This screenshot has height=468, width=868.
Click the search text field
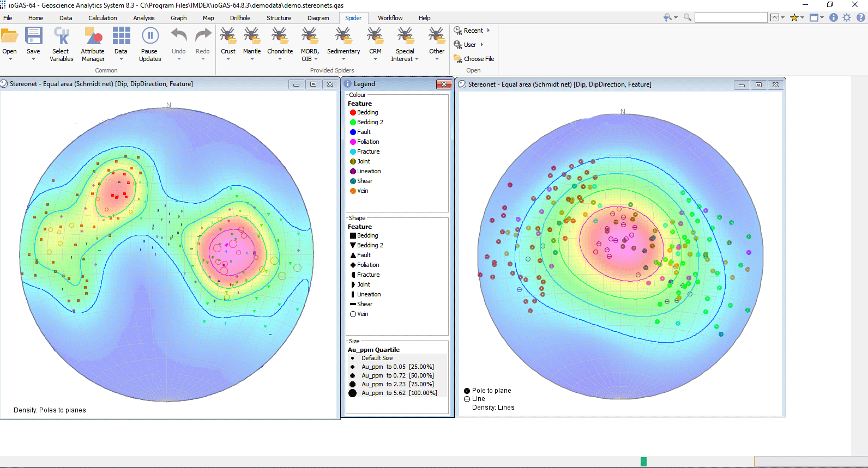pyautogui.click(x=731, y=17)
